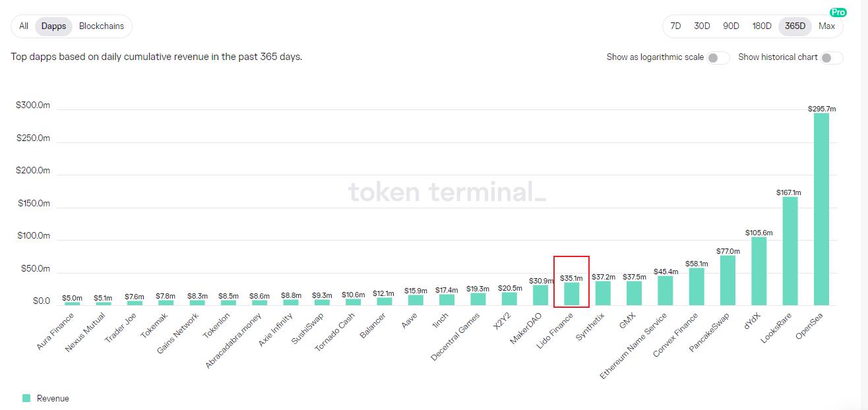Click the LooksRare revenue bar
This screenshot has height=410, width=868.
click(790, 251)
